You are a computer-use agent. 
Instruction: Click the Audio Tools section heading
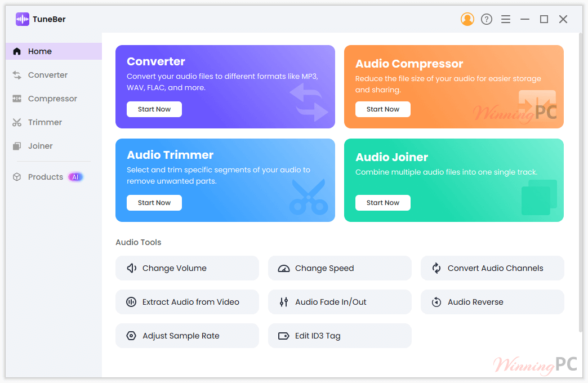click(x=139, y=242)
